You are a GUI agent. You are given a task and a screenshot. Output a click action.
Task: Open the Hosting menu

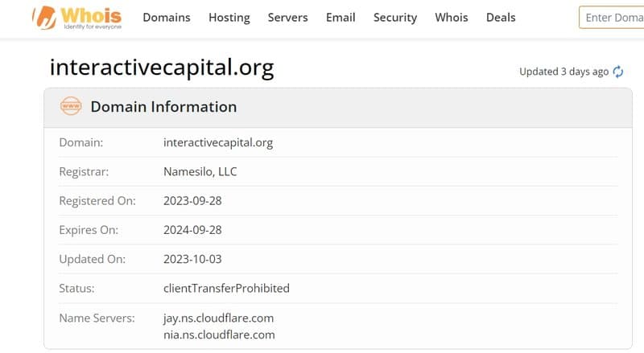pyautogui.click(x=229, y=18)
